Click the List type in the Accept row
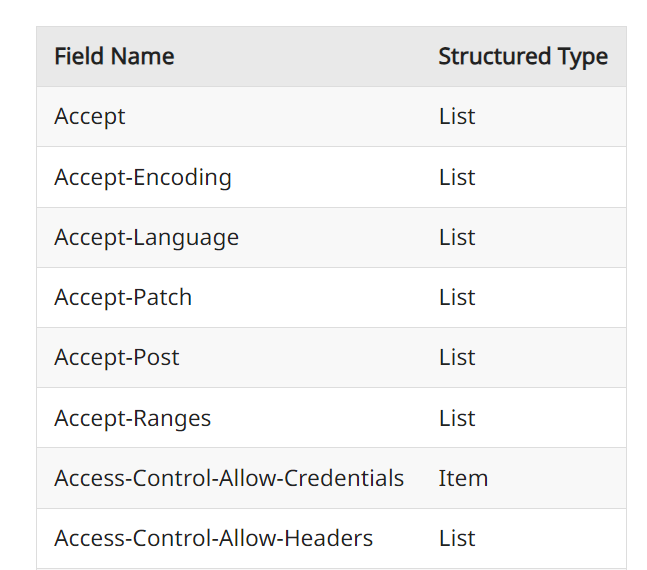 (x=457, y=117)
